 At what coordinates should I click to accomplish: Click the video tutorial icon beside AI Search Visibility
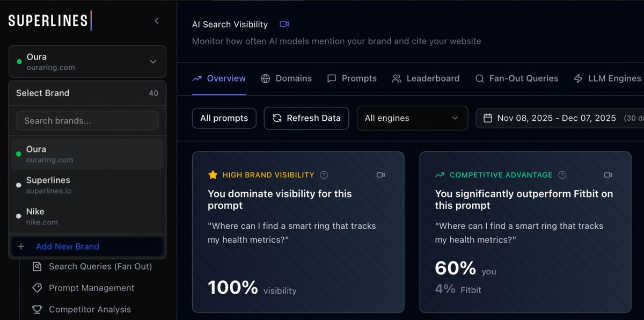click(284, 24)
